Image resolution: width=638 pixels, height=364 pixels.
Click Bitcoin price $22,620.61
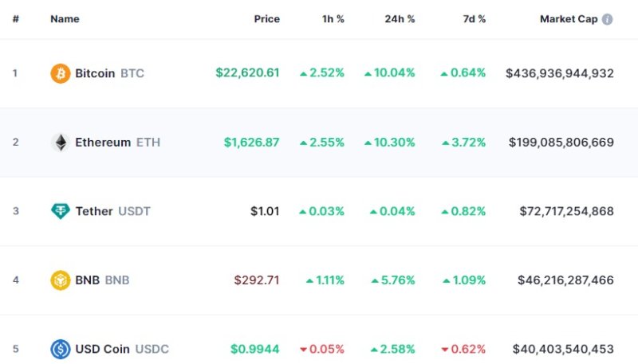[247, 73]
